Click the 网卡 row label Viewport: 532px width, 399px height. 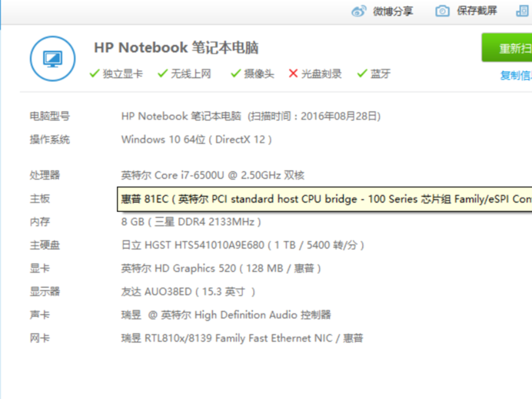(40, 338)
